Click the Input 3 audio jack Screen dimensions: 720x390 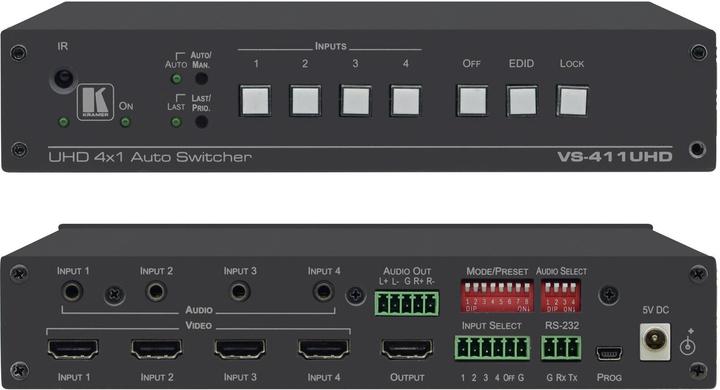tap(240, 291)
